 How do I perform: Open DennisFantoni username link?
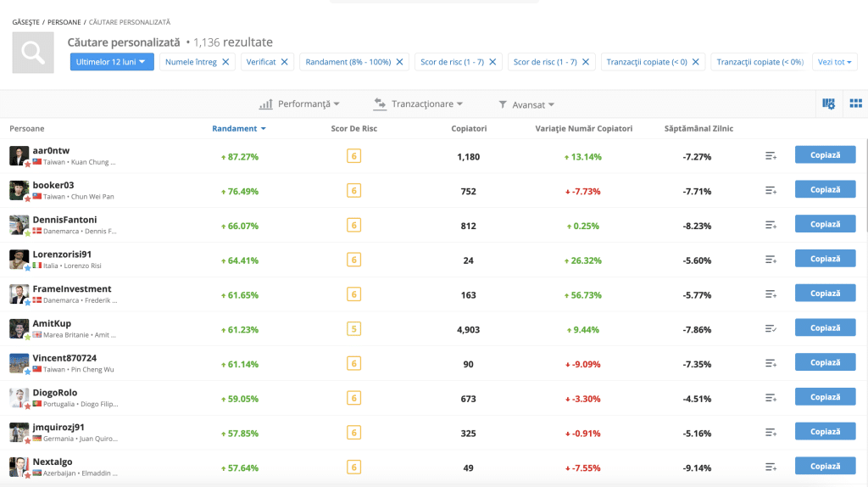tap(64, 220)
